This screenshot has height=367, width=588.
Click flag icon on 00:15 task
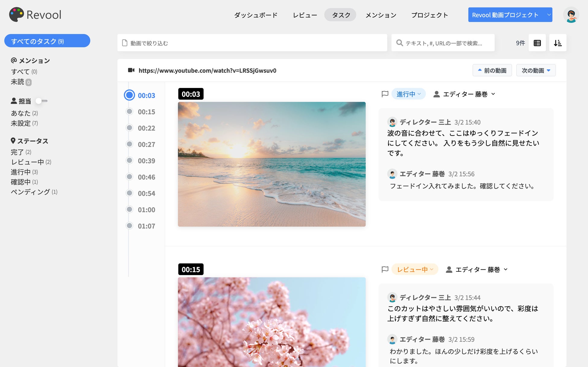tap(385, 269)
